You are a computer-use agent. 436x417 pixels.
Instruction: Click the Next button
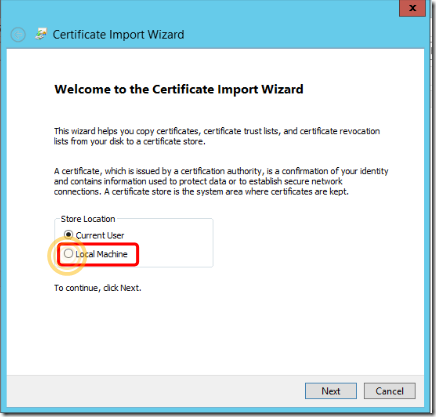(331, 391)
